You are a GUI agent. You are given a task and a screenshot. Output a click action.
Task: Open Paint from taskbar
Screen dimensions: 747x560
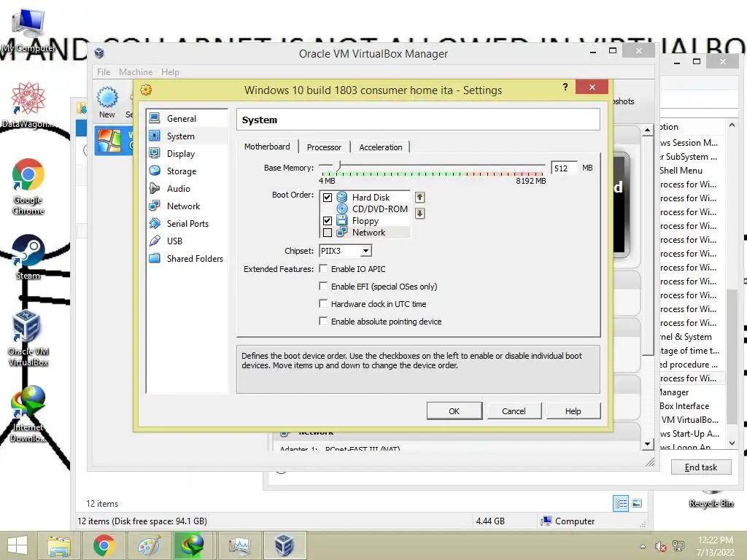click(x=149, y=545)
